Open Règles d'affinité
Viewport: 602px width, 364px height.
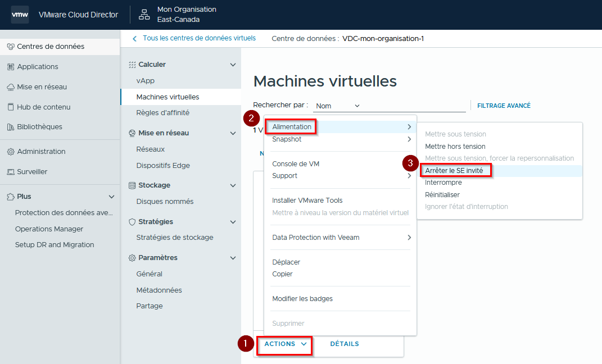click(x=163, y=113)
